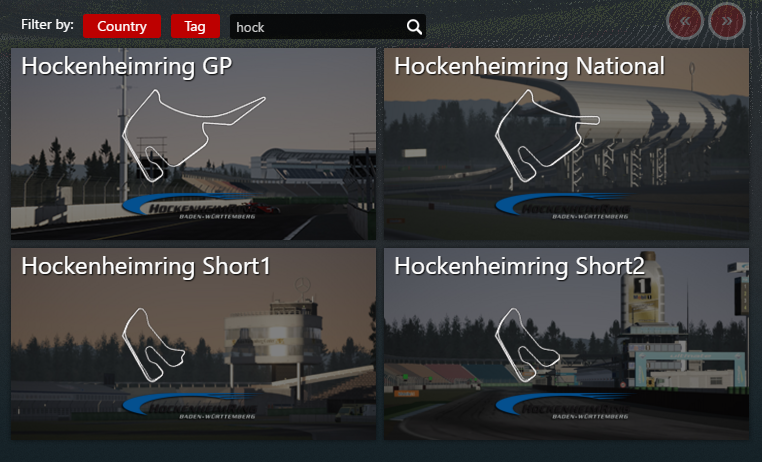This screenshot has height=462, width=762.
Task: Choose the Short1 tower background thumbnail
Action: (x=193, y=344)
